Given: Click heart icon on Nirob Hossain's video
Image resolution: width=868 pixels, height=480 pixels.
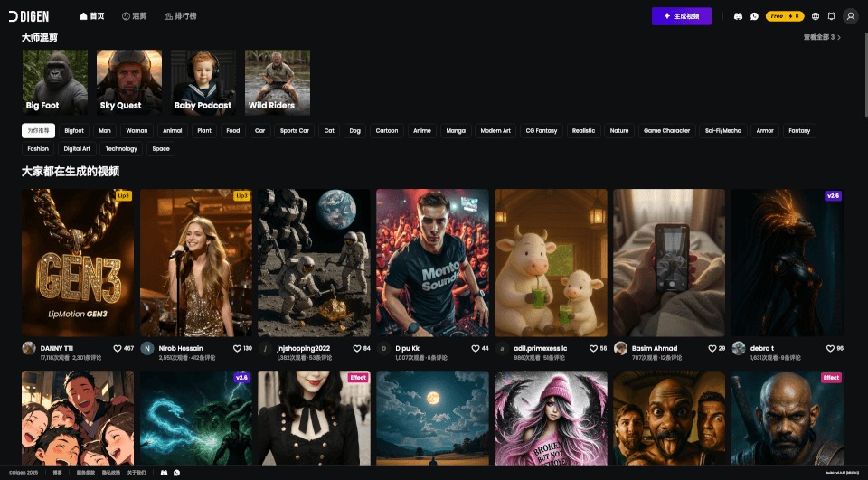Looking at the screenshot, I should (236, 348).
